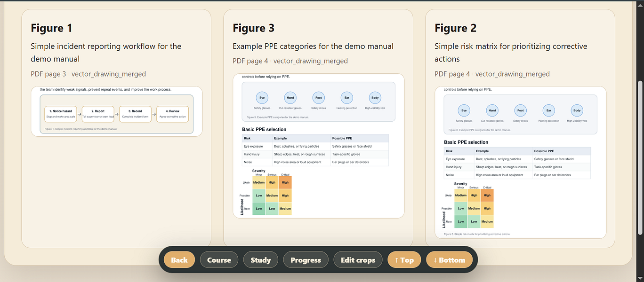
Task: Click the "Eye exposure" row in Figure 3 card
Action: [315, 146]
